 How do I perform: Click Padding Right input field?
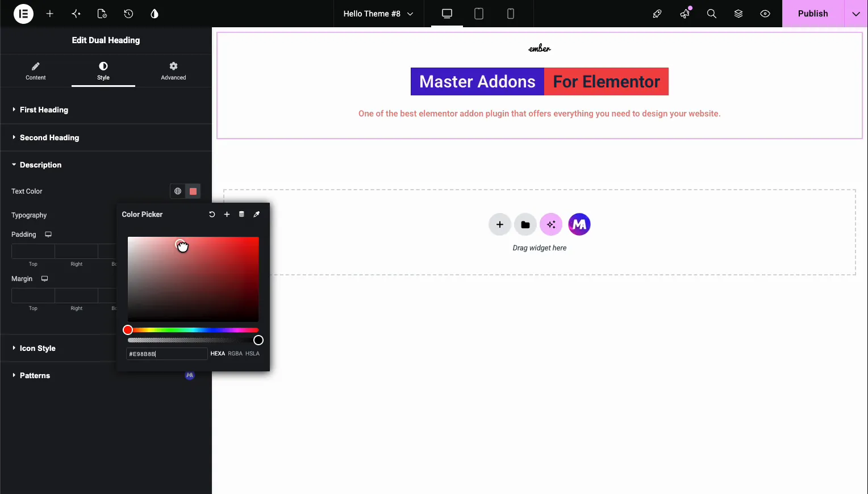coord(76,251)
